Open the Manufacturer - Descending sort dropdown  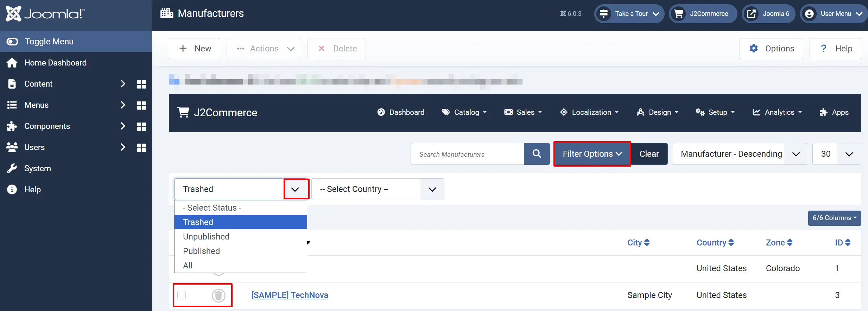click(x=740, y=154)
